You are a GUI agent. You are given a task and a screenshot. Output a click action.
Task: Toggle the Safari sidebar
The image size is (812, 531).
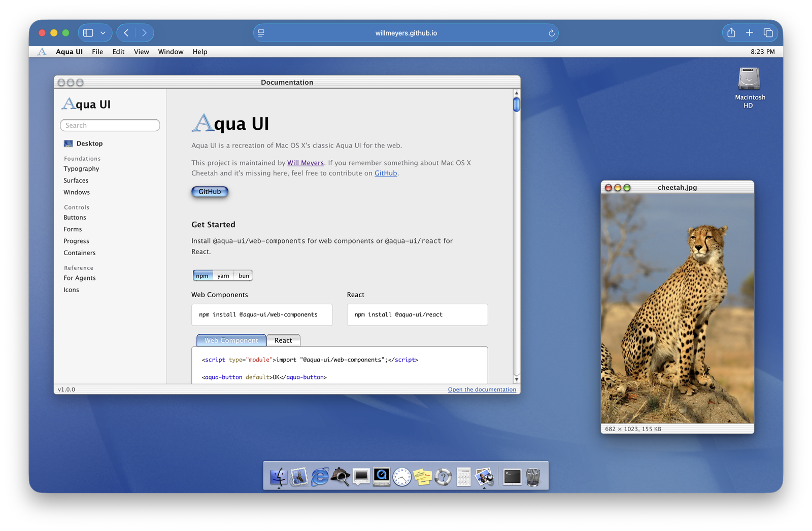pos(88,33)
